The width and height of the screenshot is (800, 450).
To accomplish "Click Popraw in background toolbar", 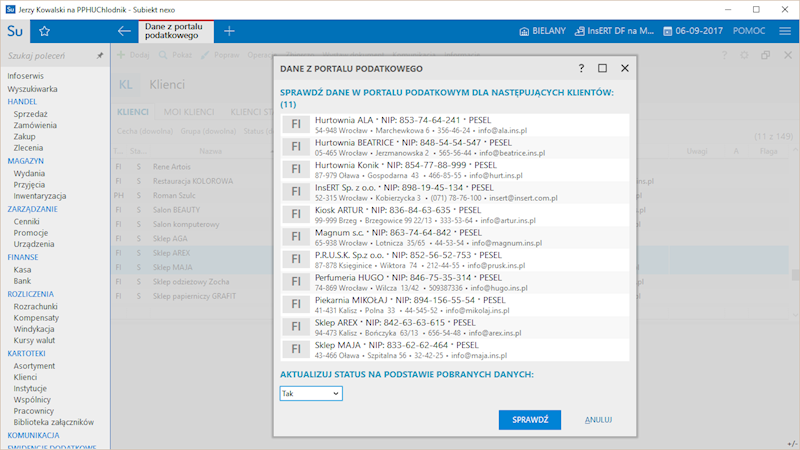I will [x=220, y=55].
